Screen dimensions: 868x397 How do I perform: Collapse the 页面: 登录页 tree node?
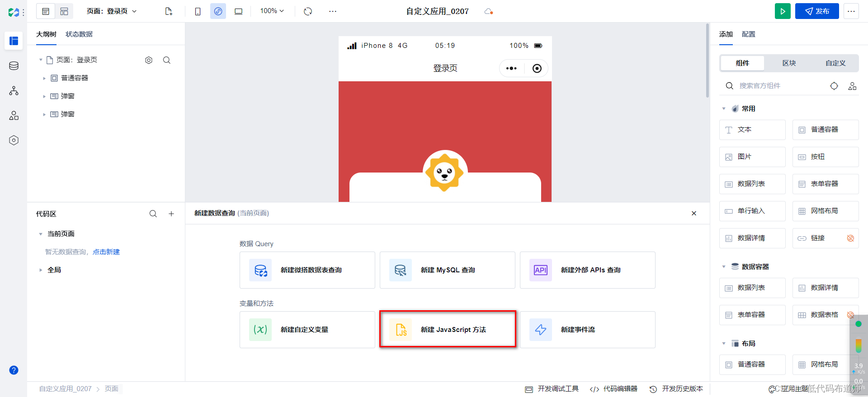click(41, 60)
